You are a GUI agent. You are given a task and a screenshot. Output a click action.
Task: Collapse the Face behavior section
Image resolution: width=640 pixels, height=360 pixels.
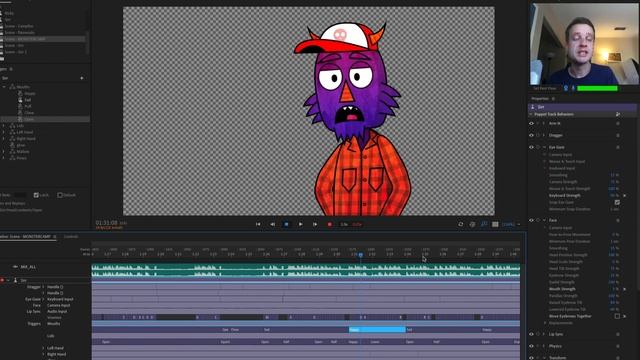[x=544, y=220]
